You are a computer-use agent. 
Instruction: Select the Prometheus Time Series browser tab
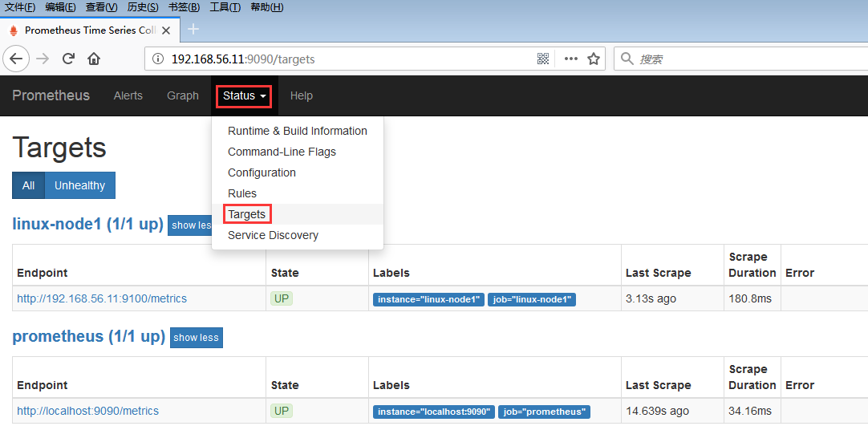[90, 30]
